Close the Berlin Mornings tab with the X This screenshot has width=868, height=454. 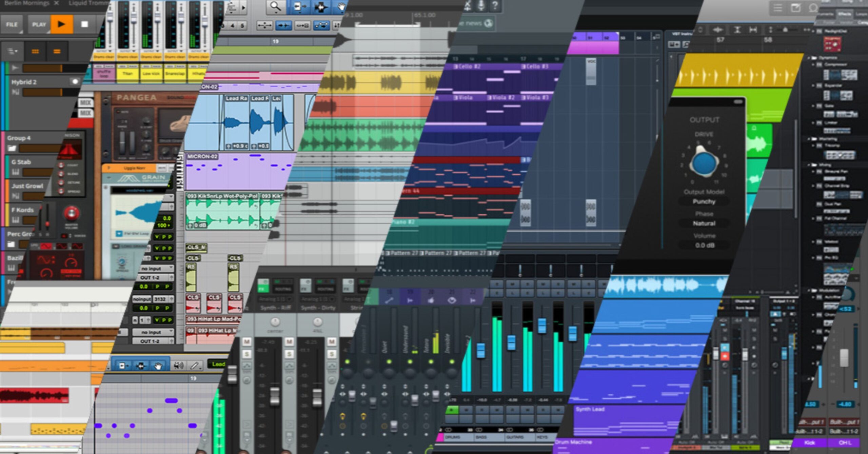coord(56,3)
